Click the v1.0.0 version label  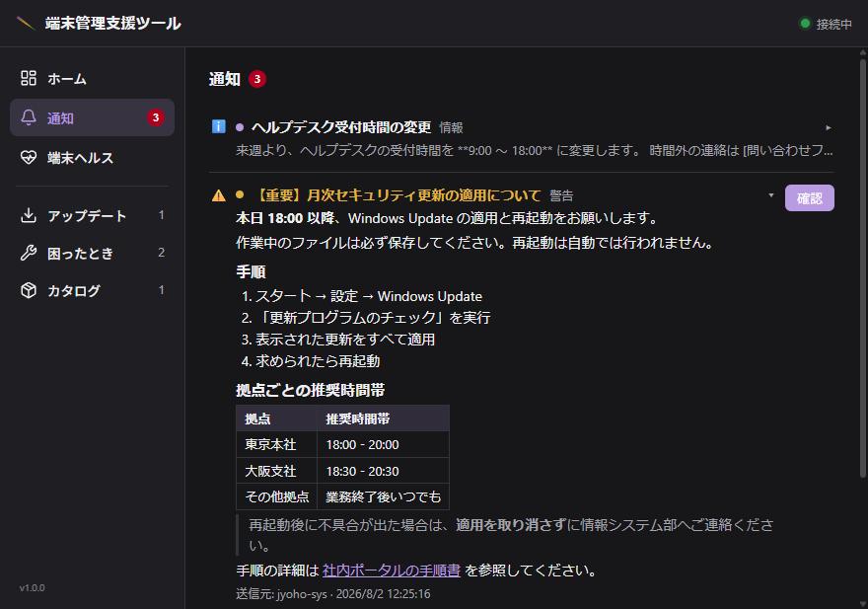coord(33,588)
